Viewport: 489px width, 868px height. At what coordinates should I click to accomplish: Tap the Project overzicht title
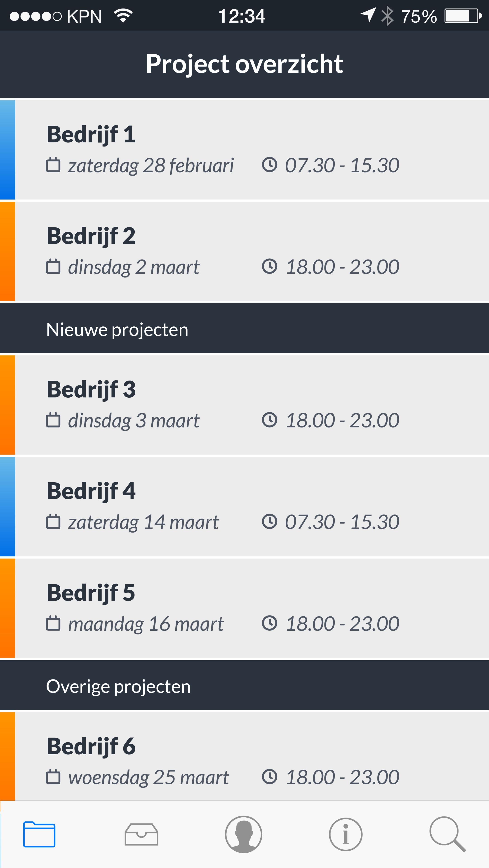pos(244,64)
